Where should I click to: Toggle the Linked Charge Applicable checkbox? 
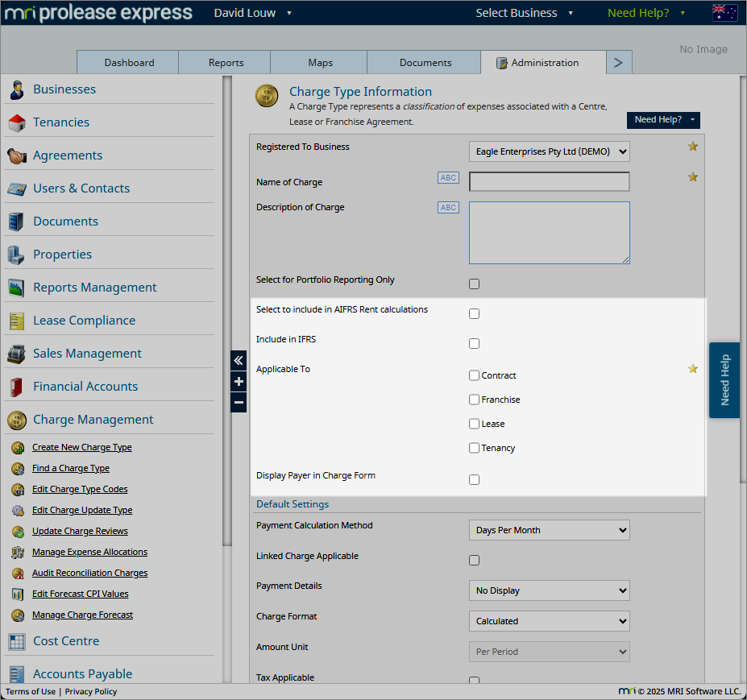click(474, 561)
